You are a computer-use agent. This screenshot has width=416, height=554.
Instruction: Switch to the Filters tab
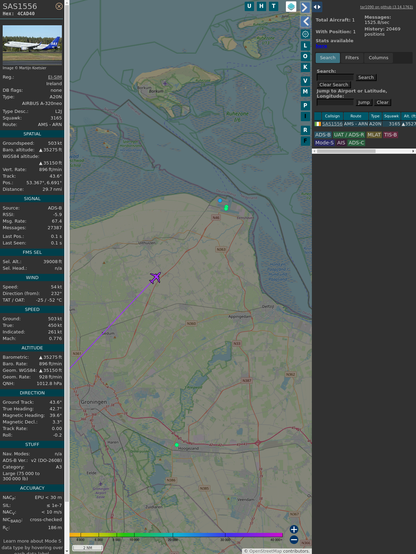[x=352, y=58]
